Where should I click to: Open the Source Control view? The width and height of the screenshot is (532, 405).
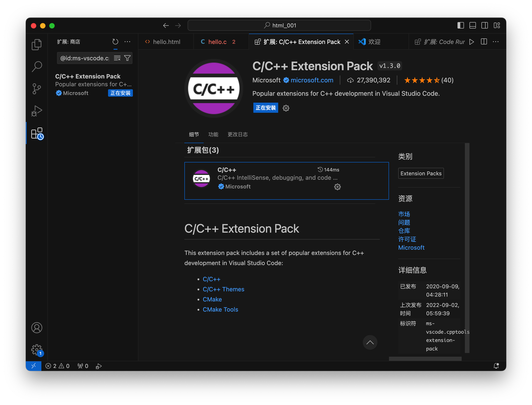(x=37, y=89)
